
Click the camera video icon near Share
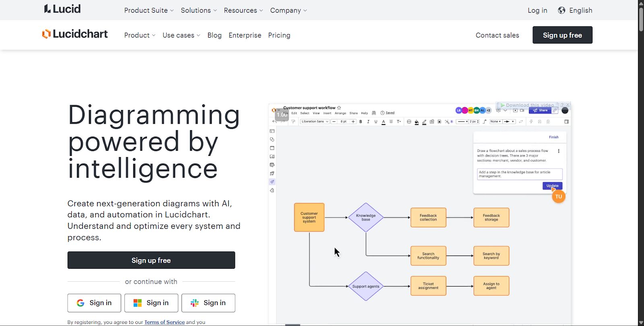(x=522, y=110)
